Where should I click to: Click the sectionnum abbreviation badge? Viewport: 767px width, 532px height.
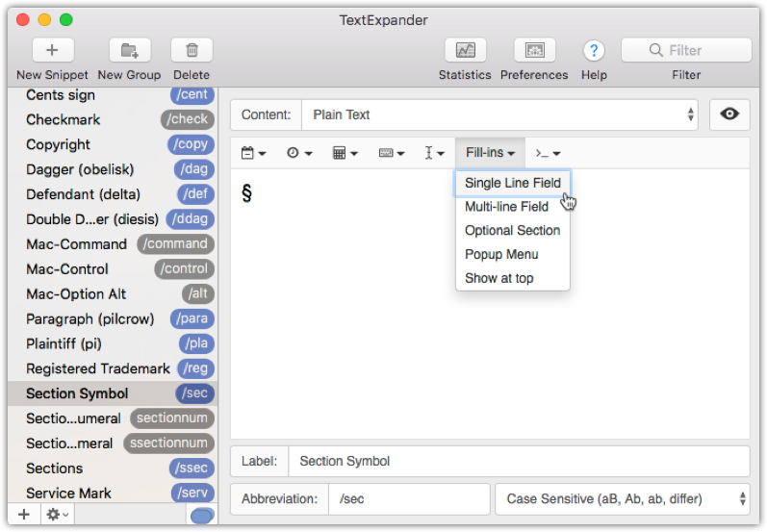pyautogui.click(x=172, y=418)
